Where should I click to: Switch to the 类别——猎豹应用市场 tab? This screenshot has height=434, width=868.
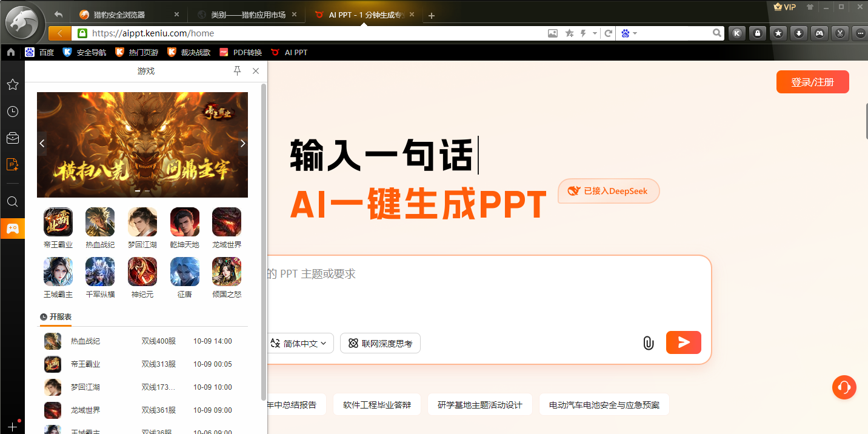[x=249, y=15]
